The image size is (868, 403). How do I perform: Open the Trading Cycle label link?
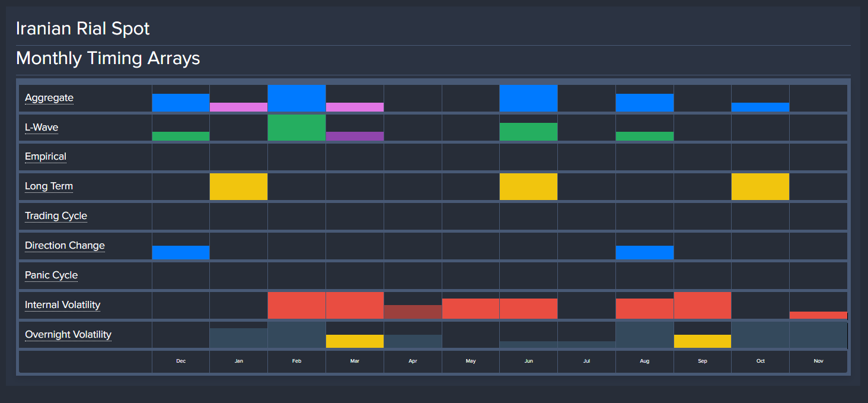(x=56, y=216)
